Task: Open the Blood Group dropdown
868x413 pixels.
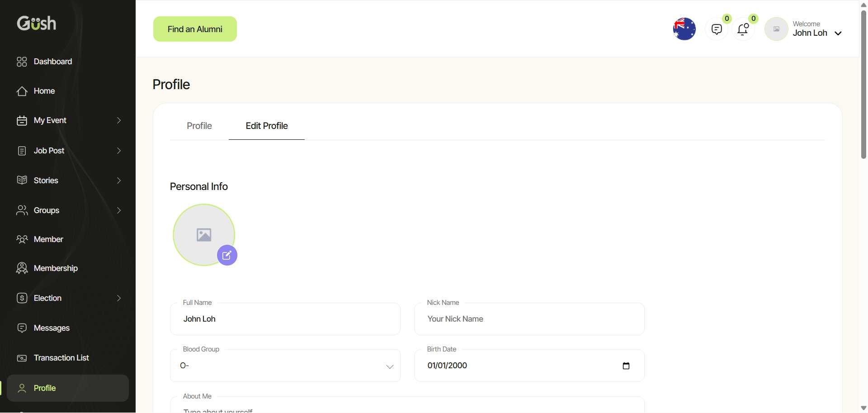Action: click(x=285, y=366)
